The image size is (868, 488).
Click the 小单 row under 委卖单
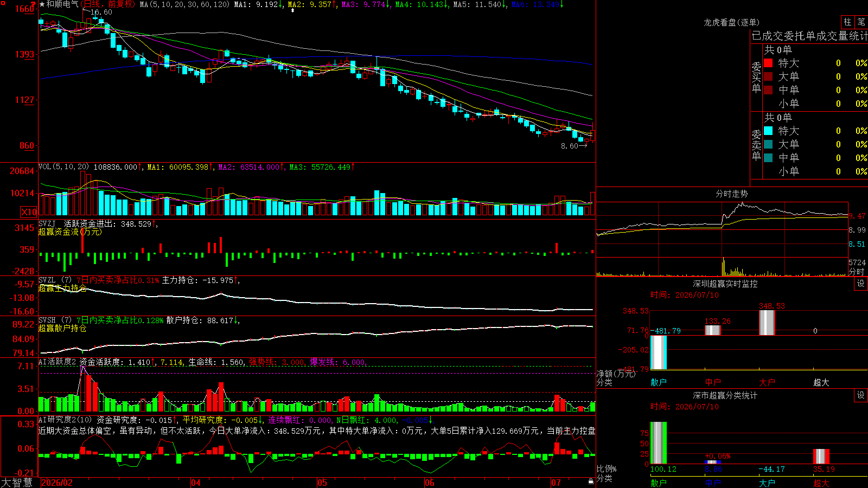(815, 171)
